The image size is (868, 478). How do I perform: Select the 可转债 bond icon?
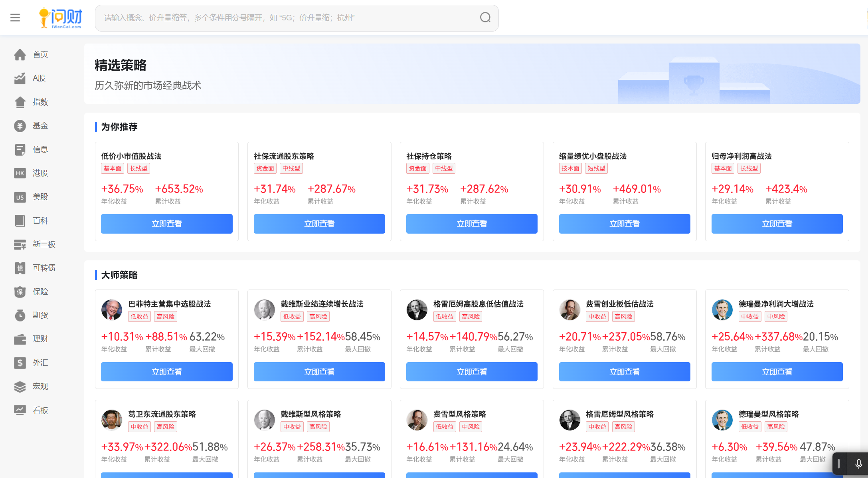click(x=20, y=268)
